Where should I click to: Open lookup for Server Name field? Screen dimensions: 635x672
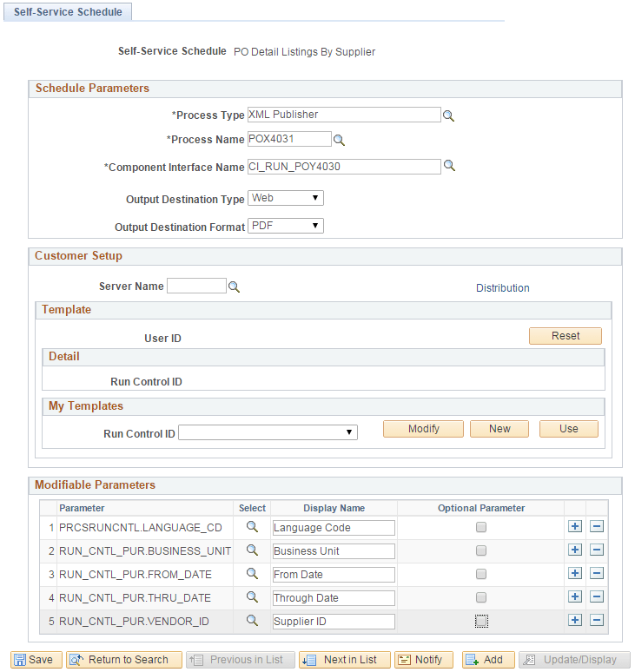click(x=234, y=287)
